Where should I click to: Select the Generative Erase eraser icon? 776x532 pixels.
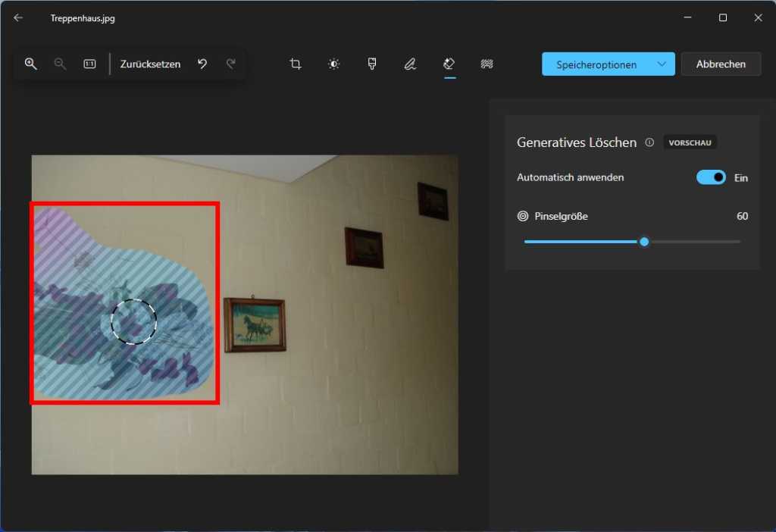pyautogui.click(x=449, y=64)
